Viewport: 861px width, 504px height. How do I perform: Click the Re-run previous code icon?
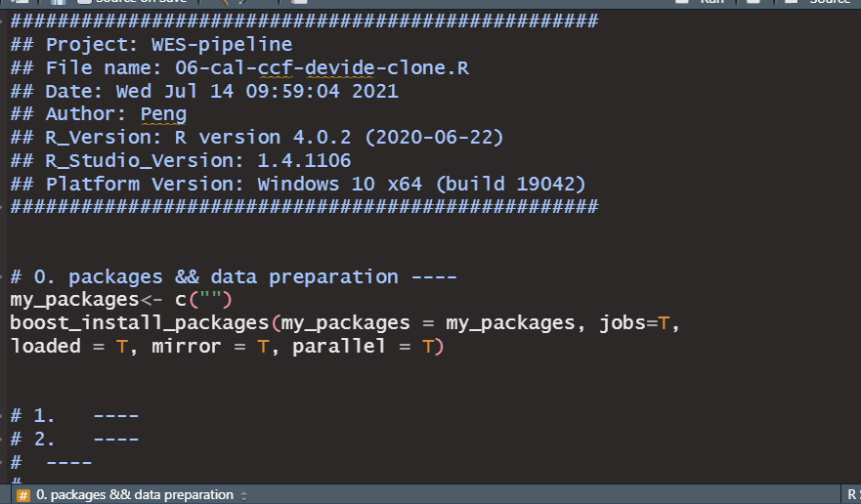coord(753,2)
